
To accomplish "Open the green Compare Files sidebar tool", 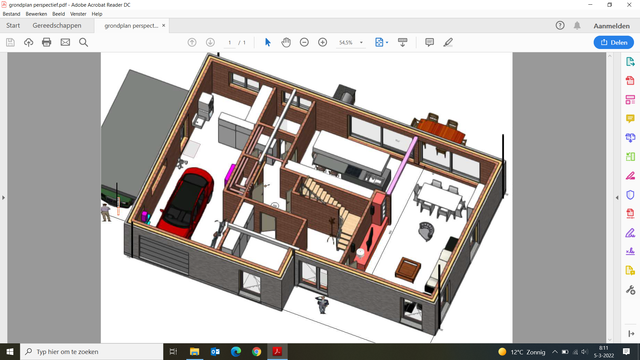I will (630, 156).
